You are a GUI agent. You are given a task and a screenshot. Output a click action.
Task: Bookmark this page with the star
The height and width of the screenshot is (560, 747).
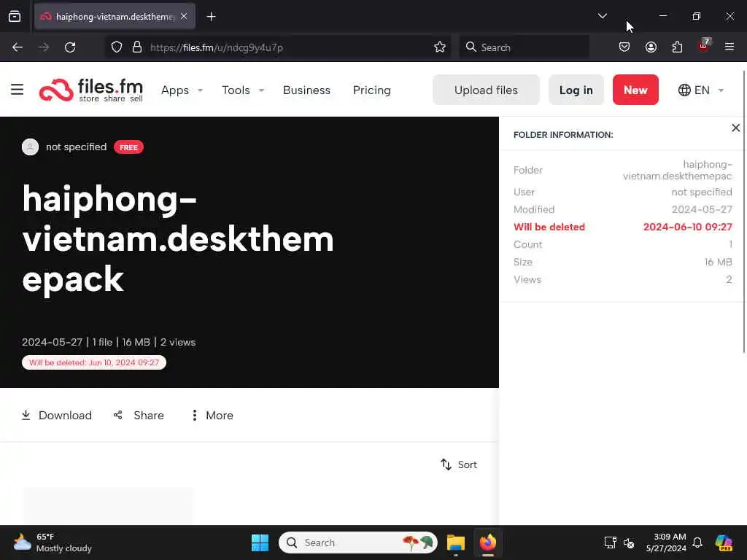click(440, 47)
